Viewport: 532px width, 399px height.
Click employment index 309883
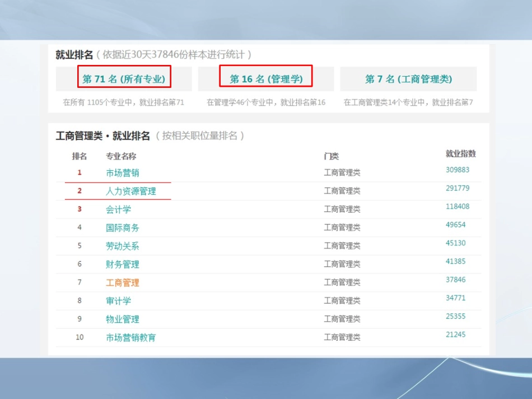pos(458,170)
